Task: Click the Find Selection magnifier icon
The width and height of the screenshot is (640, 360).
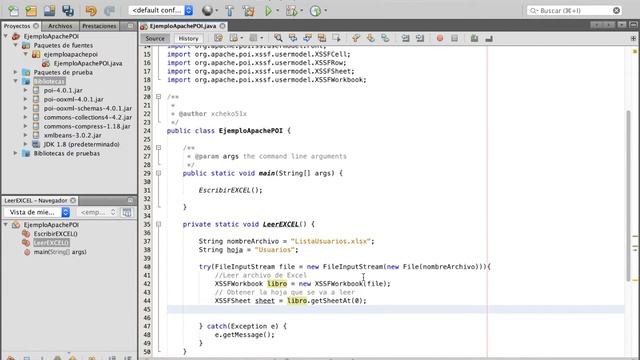Action: pos(278,38)
